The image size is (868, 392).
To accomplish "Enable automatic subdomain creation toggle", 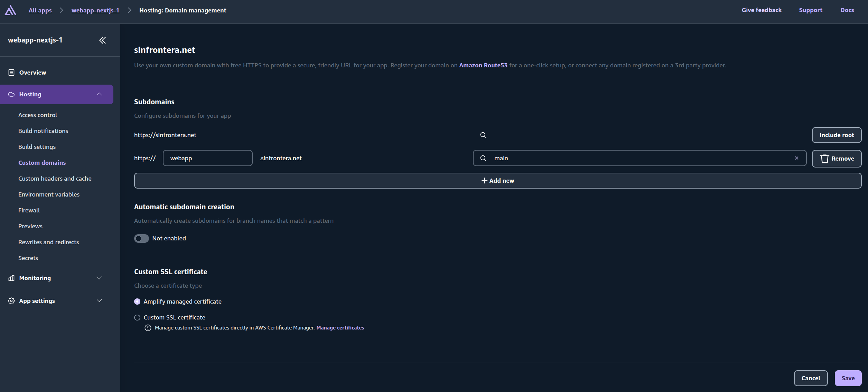I will coord(141,238).
